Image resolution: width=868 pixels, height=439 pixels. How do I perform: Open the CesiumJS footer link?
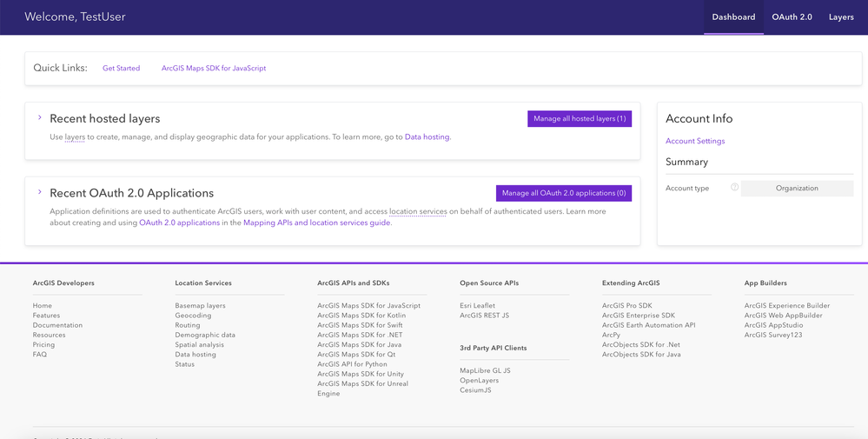click(x=475, y=390)
